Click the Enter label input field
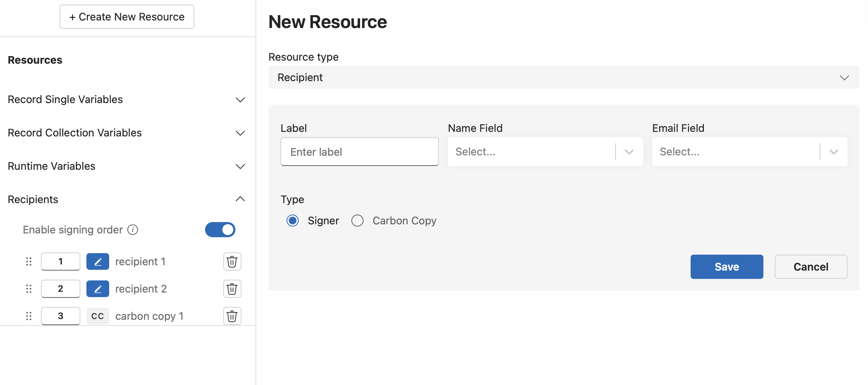868x385 pixels. point(360,152)
